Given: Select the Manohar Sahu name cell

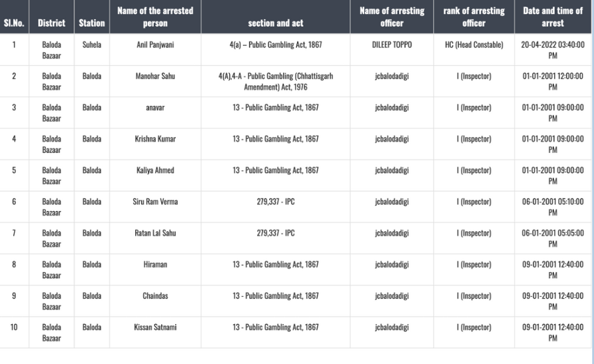Looking at the screenshot, I should click(155, 76).
